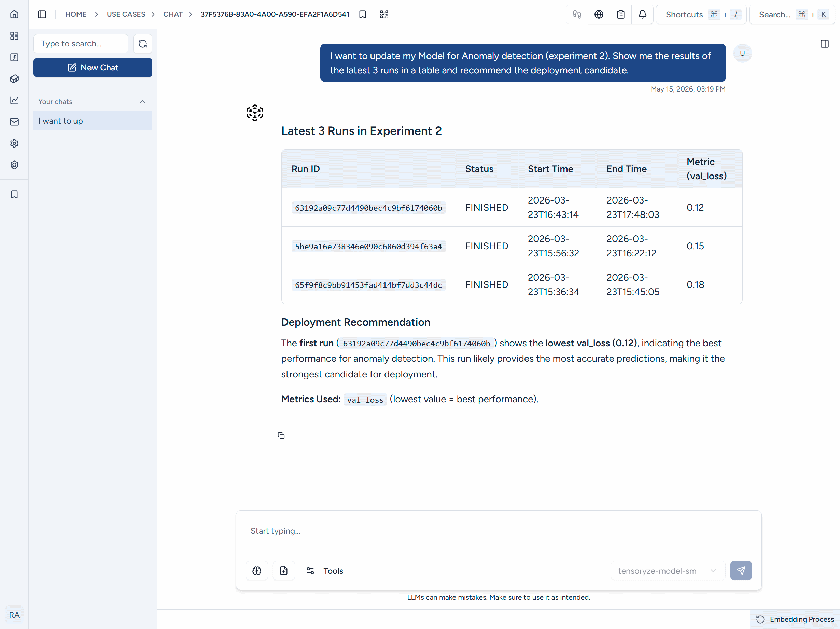The width and height of the screenshot is (840, 629).
Task: Open the RA profile avatar
Action: point(14,615)
